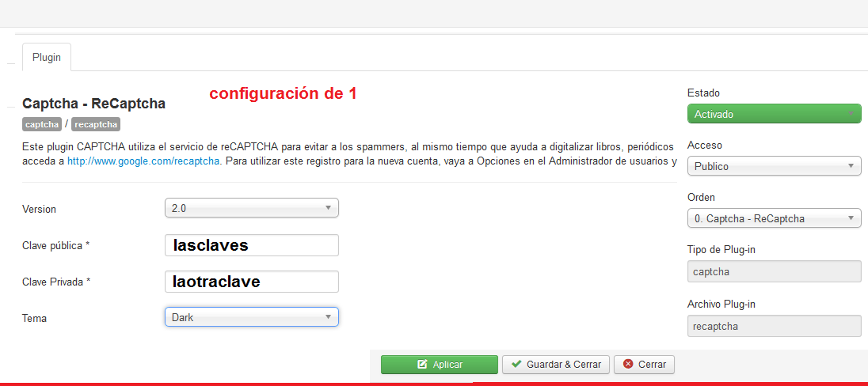Click the recaptcha tag badge
Viewport: 868px width, 386px height.
pyautogui.click(x=96, y=124)
